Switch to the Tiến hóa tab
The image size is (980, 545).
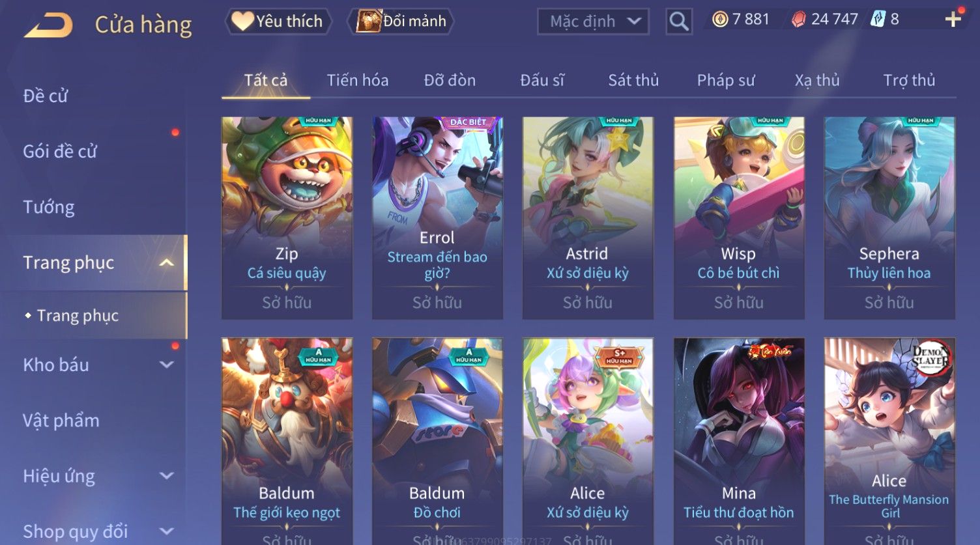coord(358,80)
